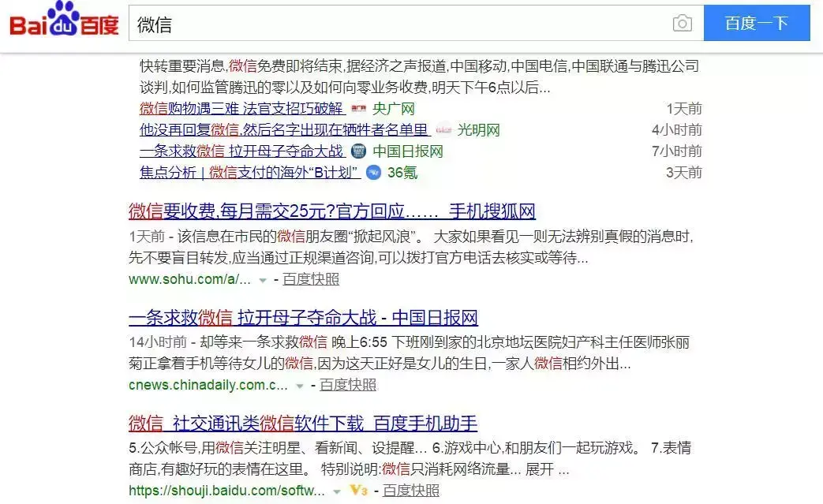Click the 7小时前 timestamp

point(677,151)
